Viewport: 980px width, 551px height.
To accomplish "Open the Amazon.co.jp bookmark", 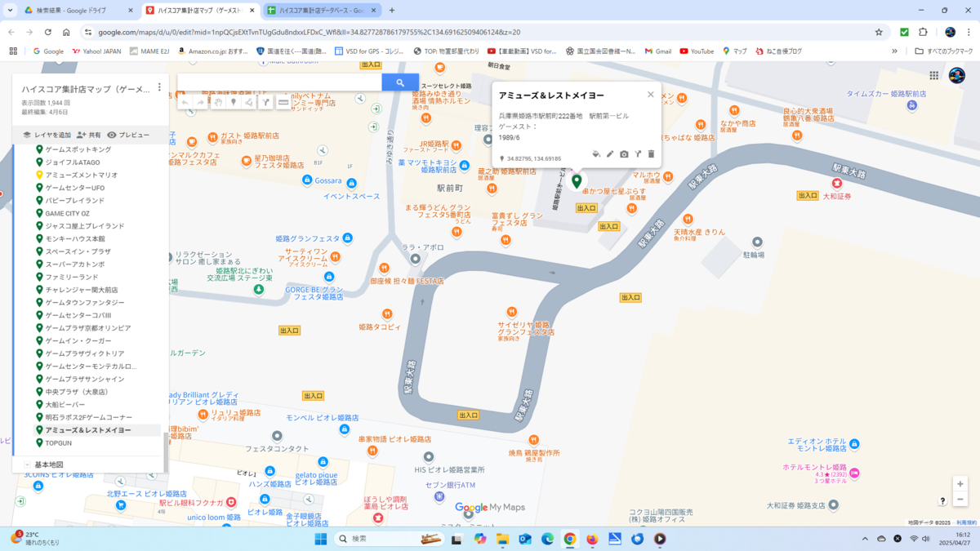I will (x=212, y=51).
